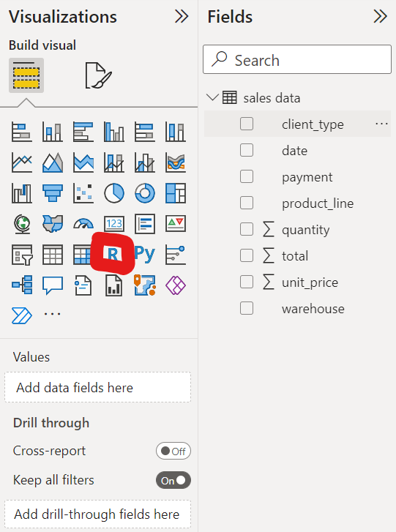This screenshot has height=532, width=396.
Task: Choose the filled map visual
Action: click(x=52, y=224)
